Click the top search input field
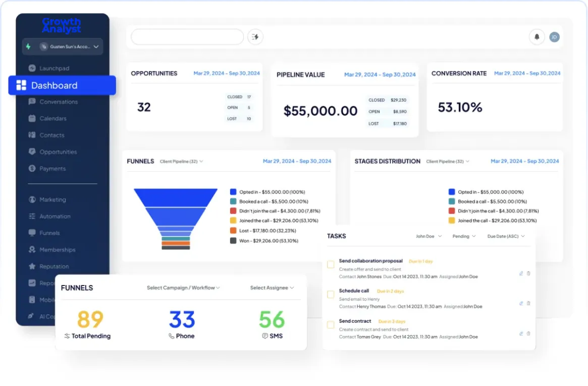The height and width of the screenshot is (386, 588). pyautogui.click(x=187, y=37)
